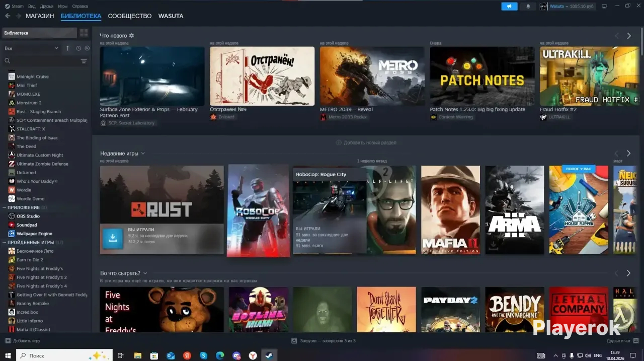
Task: Advance the recent games shelf right arrow
Action: coord(628,153)
